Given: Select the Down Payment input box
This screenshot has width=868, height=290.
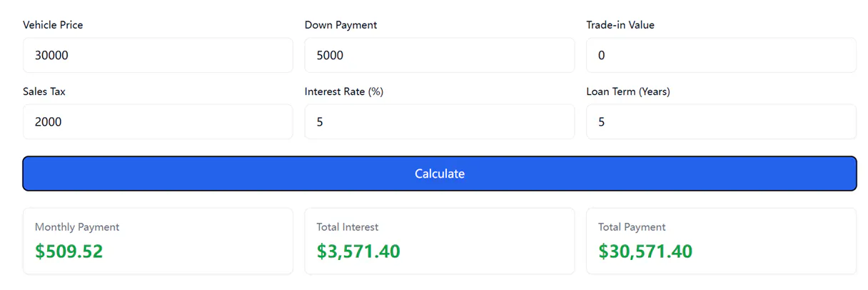Looking at the screenshot, I should point(439,55).
